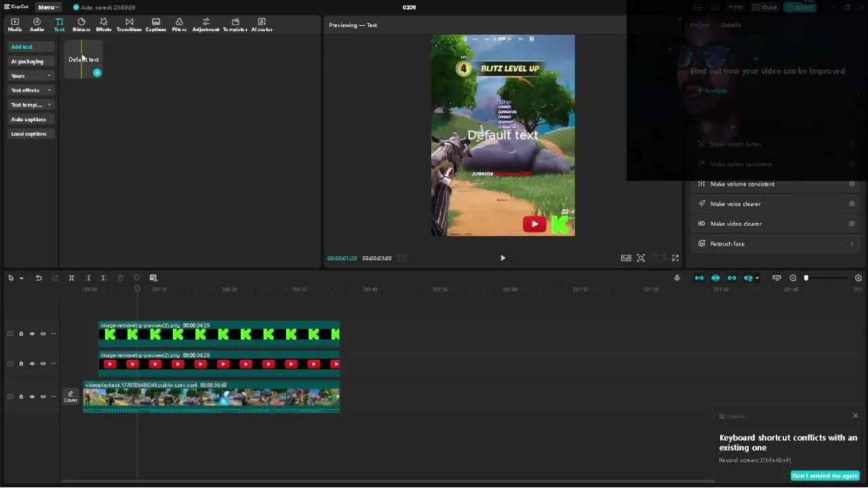Screen dimensions: 868x488
Task: Click the timeline preview-axis icon beside zoom out
Action: [776, 278]
